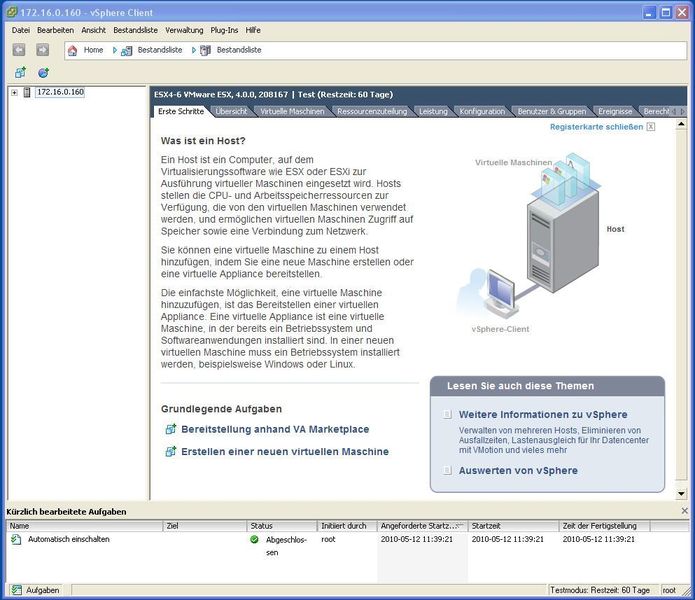Sort tasks by Status column header
The height and width of the screenshot is (600, 695).
[x=281, y=526]
